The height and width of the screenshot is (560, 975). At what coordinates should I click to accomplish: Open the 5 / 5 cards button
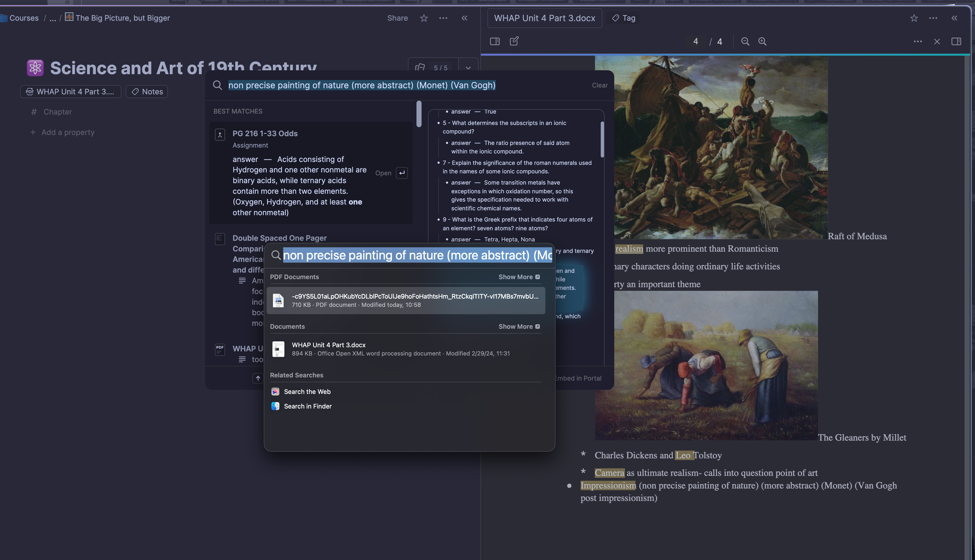click(x=433, y=68)
